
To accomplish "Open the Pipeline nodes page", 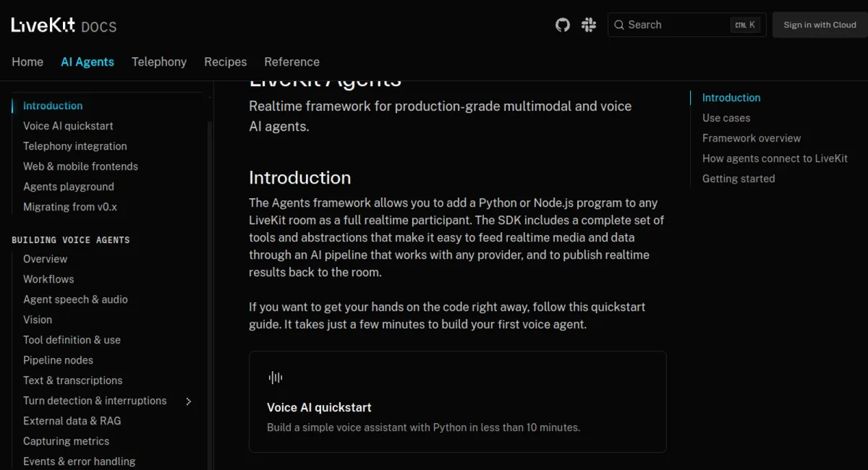I will (58, 360).
